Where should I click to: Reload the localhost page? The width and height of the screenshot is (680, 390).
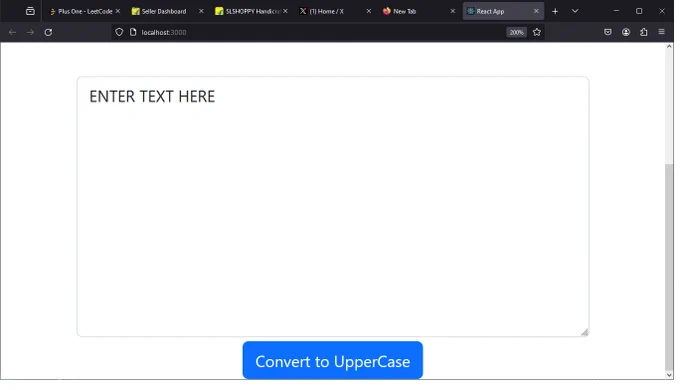coord(49,33)
